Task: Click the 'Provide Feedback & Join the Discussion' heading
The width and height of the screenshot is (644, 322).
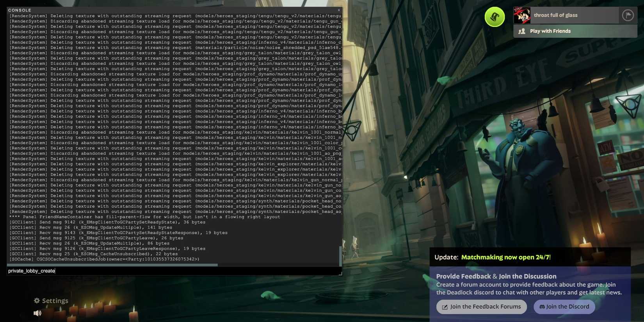Action: 496,276
